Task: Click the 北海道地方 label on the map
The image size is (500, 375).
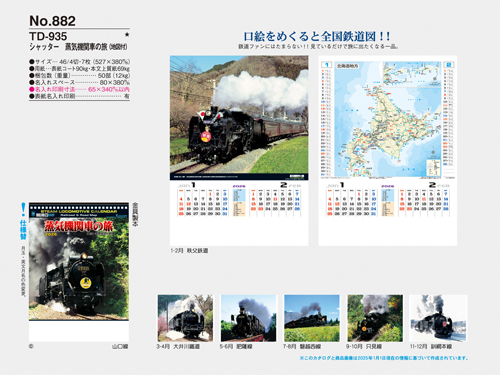Action: point(347,66)
